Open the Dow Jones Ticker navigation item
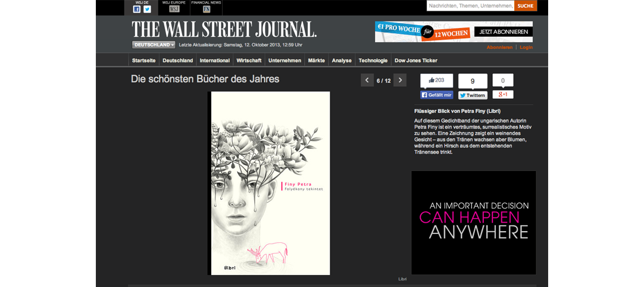The width and height of the screenshot is (644, 287). [x=415, y=61]
